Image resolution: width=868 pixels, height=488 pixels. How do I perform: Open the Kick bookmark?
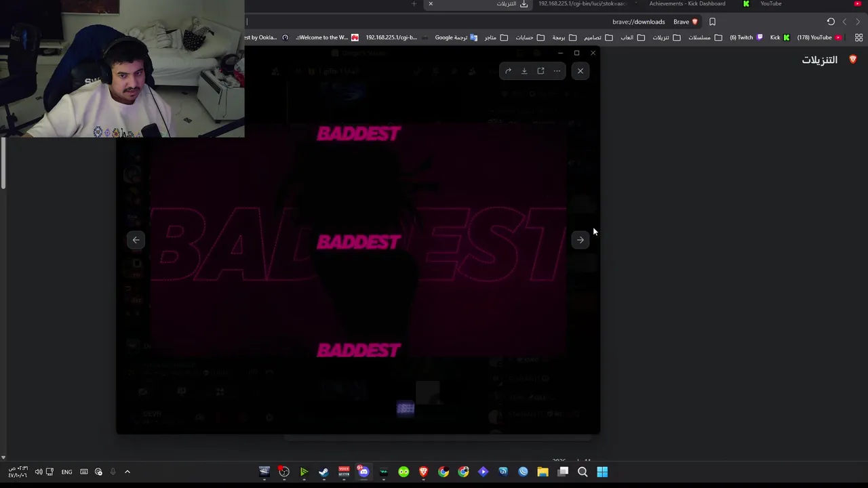tap(780, 37)
